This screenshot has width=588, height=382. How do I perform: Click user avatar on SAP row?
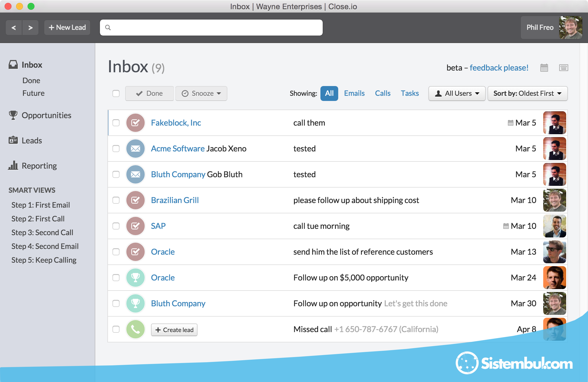(x=555, y=226)
